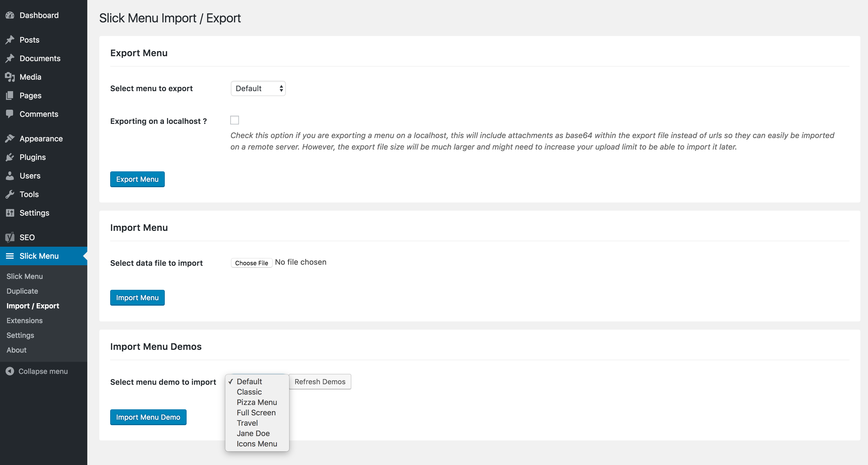Click the Appearance paintbrush icon
Screen dimensions: 868x465
(10, 139)
